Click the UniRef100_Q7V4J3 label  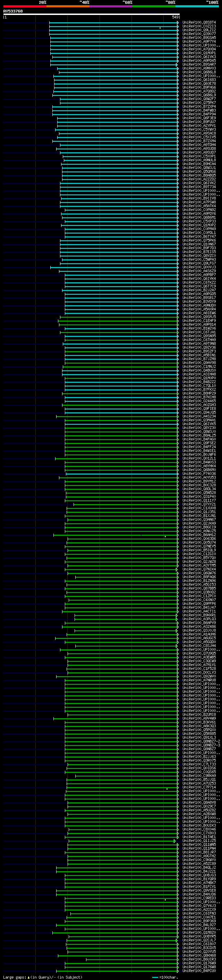[199, 906]
